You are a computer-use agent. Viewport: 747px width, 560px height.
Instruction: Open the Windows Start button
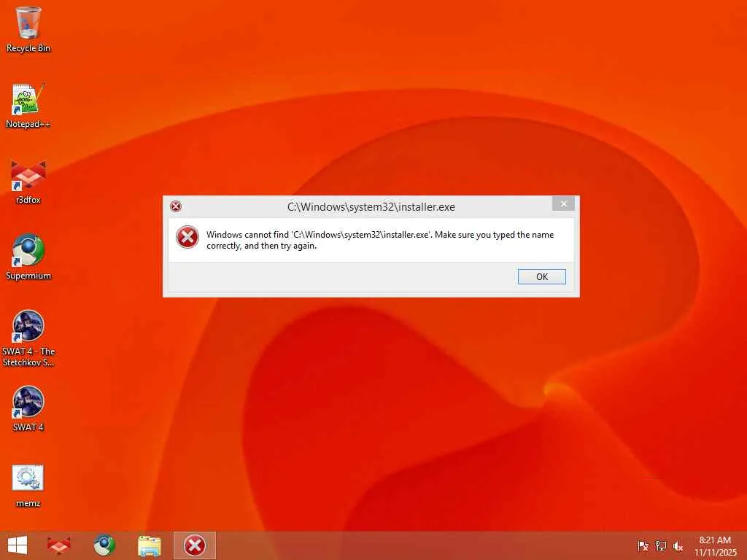point(18,545)
